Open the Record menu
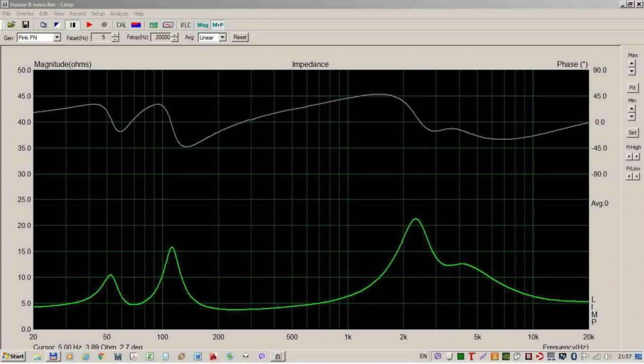This screenshot has height=364, width=644. tap(78, 14)
